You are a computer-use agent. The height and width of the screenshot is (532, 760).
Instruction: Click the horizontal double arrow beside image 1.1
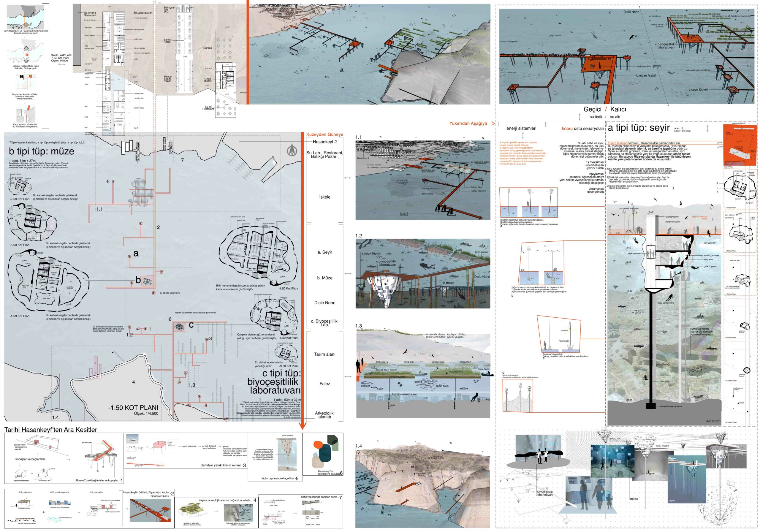(347, 178)
